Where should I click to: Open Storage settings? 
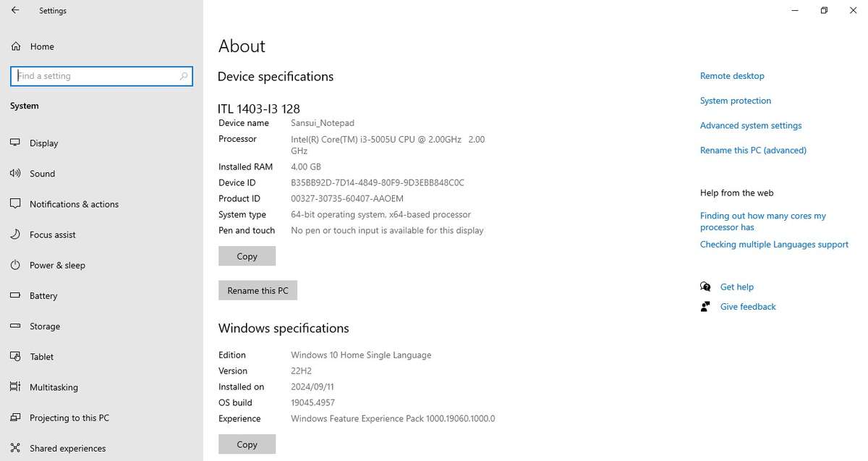(46, 326)
